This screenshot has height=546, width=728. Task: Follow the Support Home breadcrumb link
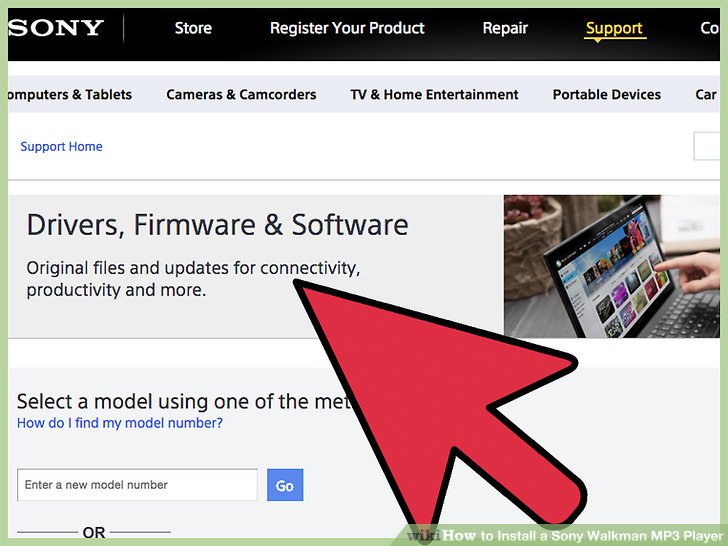click(61, 147)
